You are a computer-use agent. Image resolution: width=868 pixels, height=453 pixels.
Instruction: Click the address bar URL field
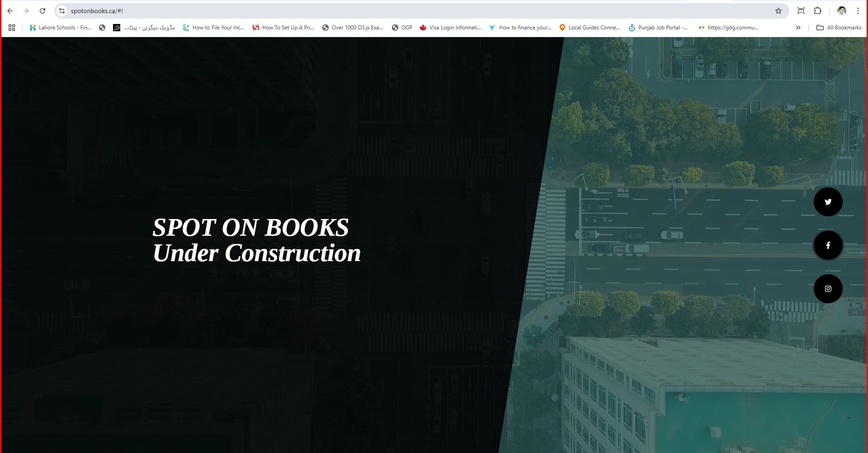420,11
